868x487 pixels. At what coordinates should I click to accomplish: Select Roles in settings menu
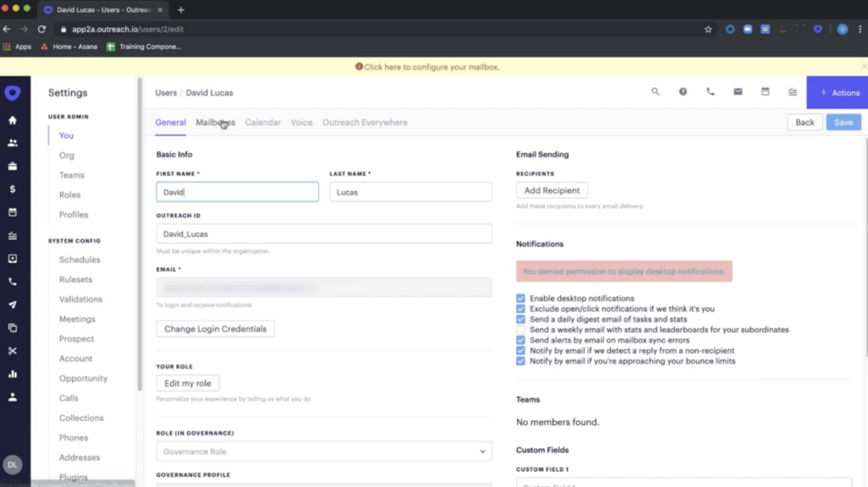70,195
